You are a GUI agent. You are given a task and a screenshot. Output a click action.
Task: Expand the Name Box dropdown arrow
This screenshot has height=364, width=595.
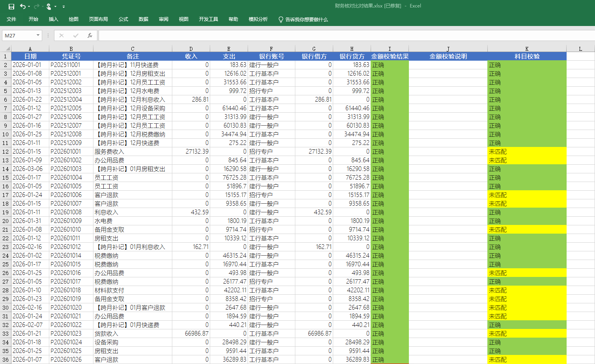pos(38,35)
